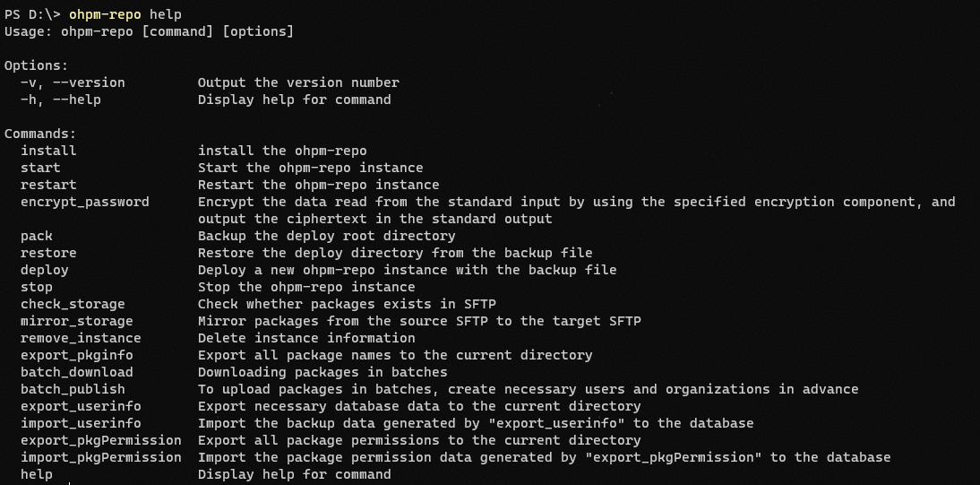Click the "install" command name

48,151
